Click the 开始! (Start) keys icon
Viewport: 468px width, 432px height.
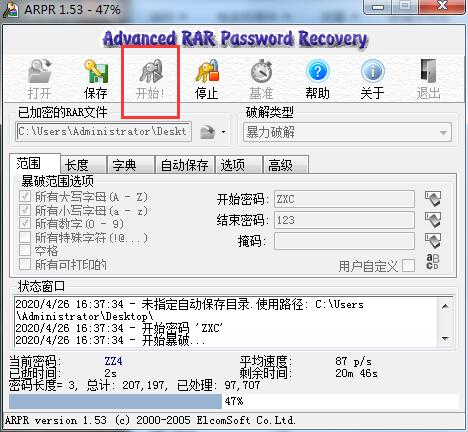click(x=151, y=71)
